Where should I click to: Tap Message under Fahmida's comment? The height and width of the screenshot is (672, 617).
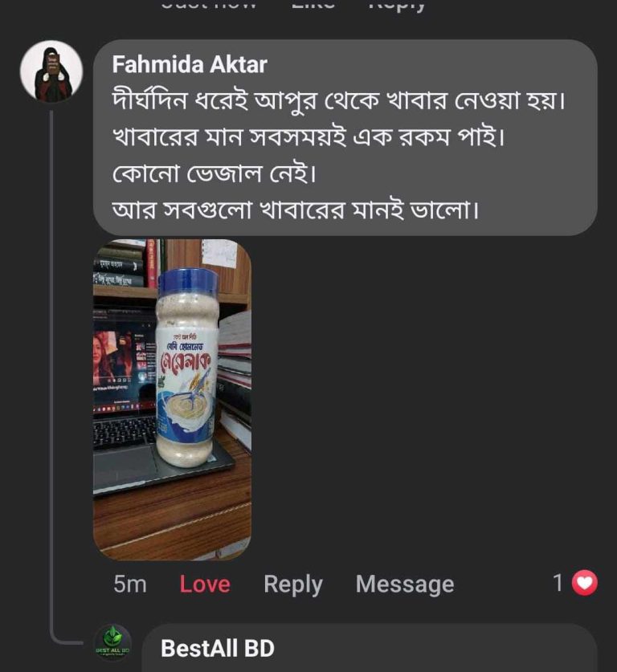click(404, 584)
